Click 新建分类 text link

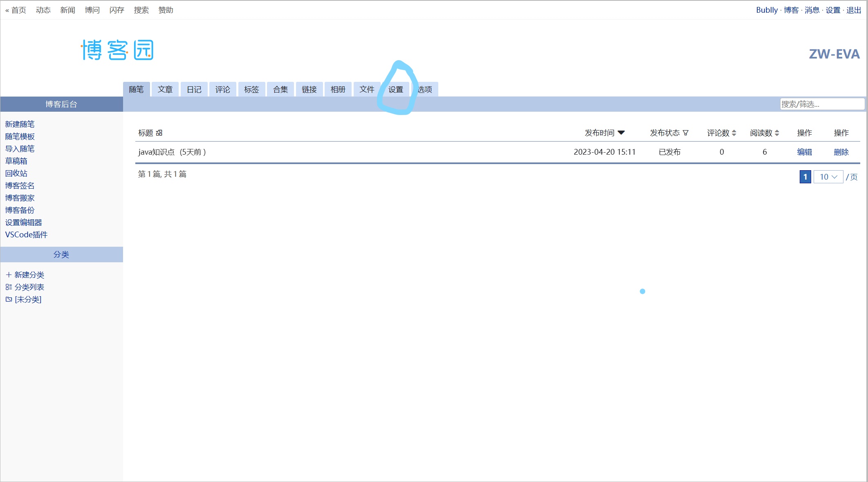click(29, 275)
